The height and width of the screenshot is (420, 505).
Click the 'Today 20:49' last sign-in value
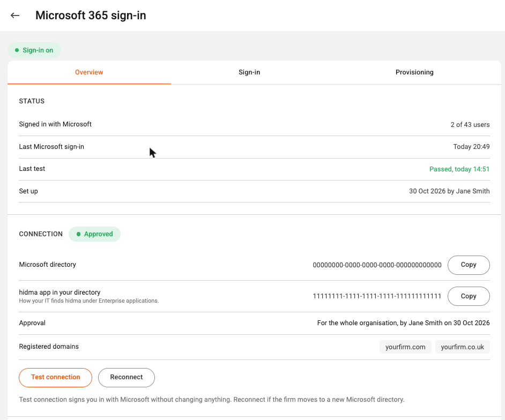point(471,147)
